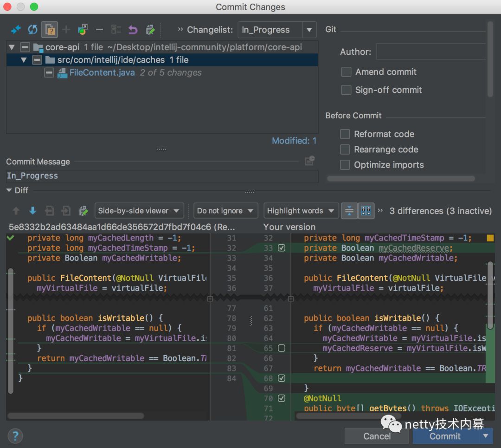
Task: Click the purple Revert arrow icon
Action: (133, 30)
